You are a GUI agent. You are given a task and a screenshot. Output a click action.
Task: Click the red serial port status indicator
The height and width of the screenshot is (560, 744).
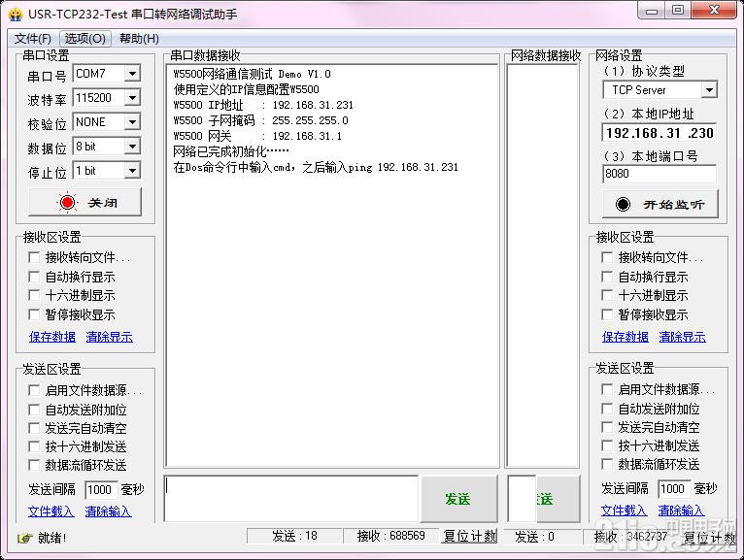coord(67,203)
